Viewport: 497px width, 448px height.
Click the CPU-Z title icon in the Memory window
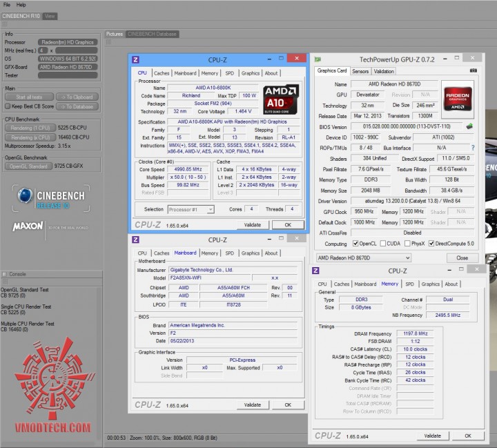pyautogui.click(x=315, y=271)
